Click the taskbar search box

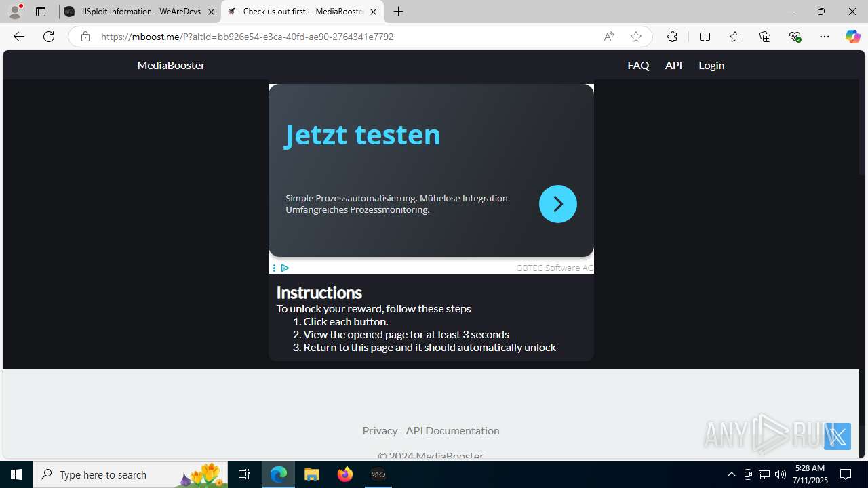click(130, 474)
